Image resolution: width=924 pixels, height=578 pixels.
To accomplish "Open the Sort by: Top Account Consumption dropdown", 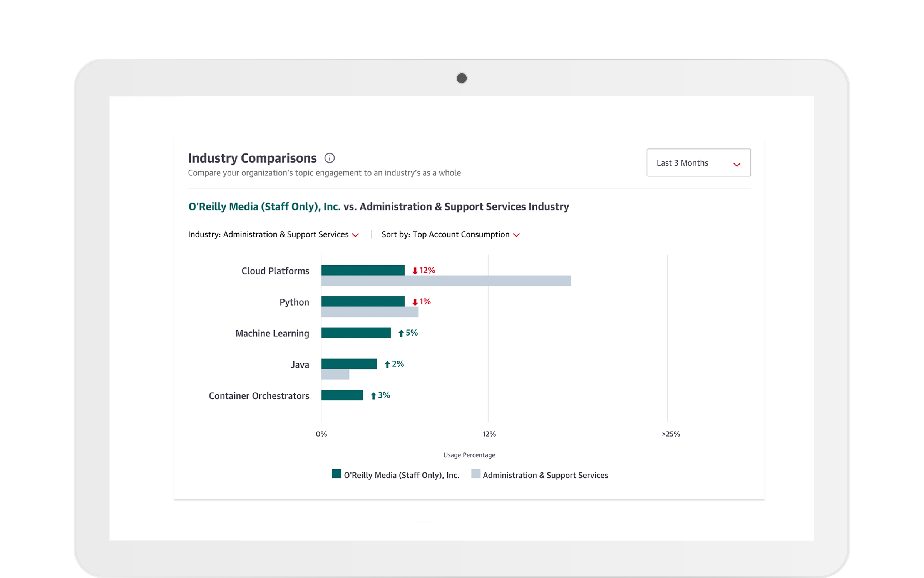I will (x=451, y=234).
